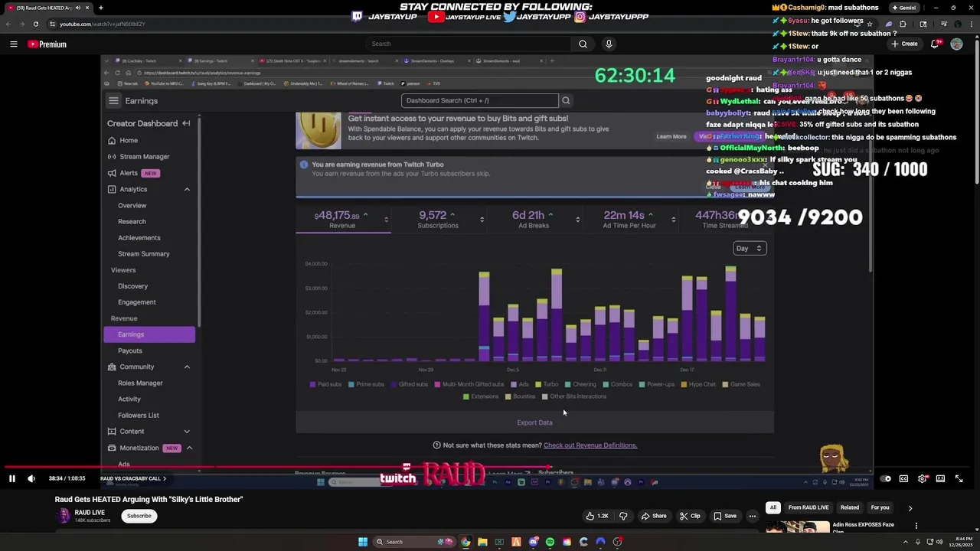Switch the player to theater mode
Screen dimensions: 980x551
[x=940, y=478]
